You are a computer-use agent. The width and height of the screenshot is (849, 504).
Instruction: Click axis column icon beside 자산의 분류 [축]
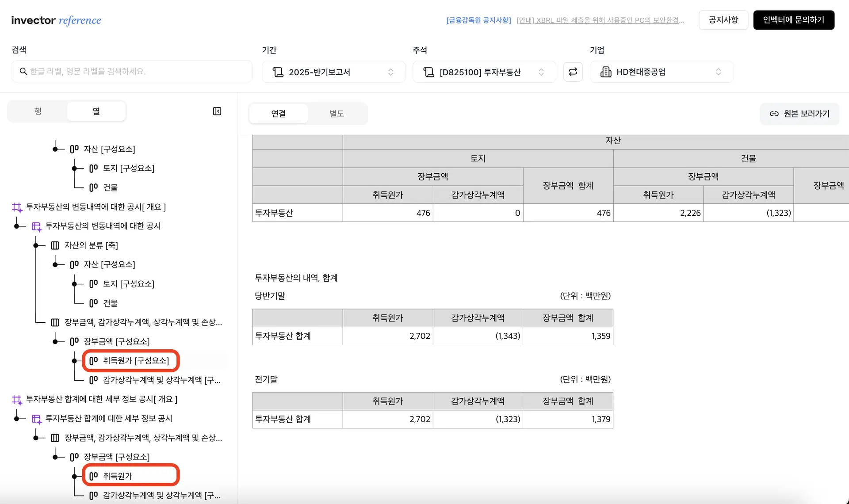click(x=55, y=245)
